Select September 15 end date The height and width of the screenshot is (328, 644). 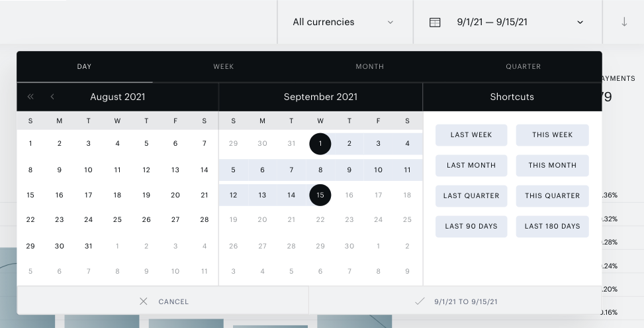[320, 195]
